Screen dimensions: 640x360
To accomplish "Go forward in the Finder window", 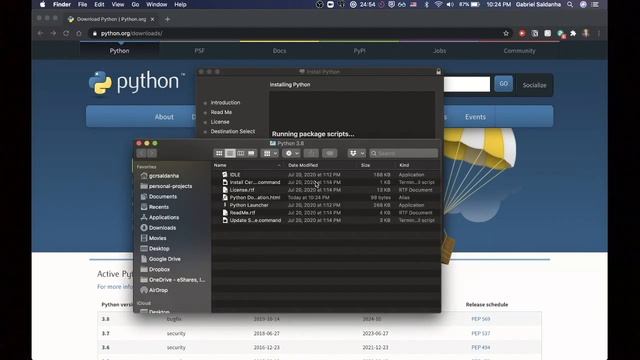I will (x=151, y=153).
